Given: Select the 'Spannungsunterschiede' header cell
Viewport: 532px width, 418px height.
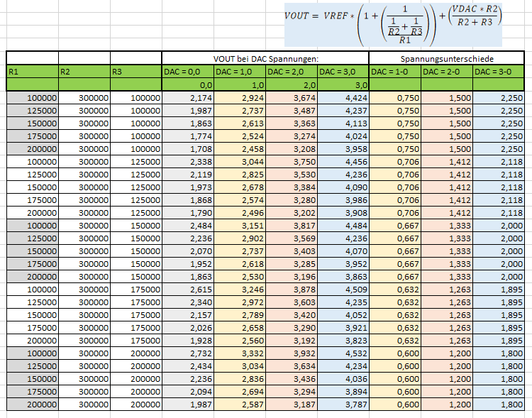Looking at the screenshot, I should [446, 58].
